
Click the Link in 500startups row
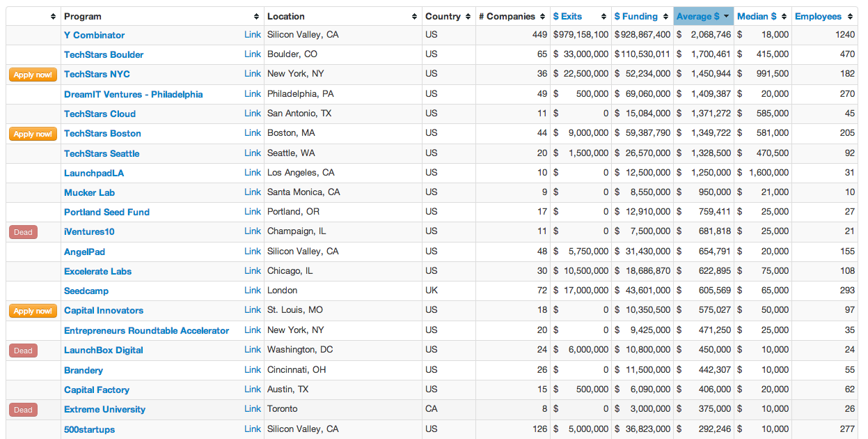pos(253,429)
